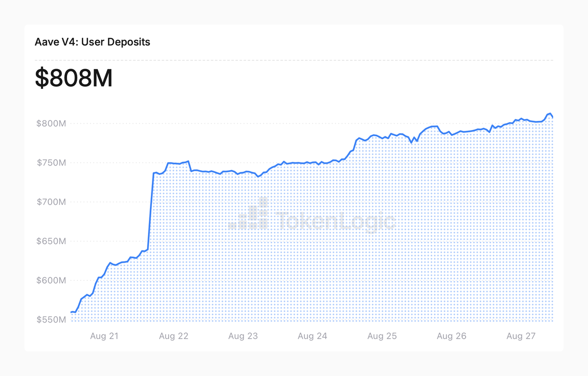
Task: Click the Aug 27 date label
Action: click(x=521, y=336)
